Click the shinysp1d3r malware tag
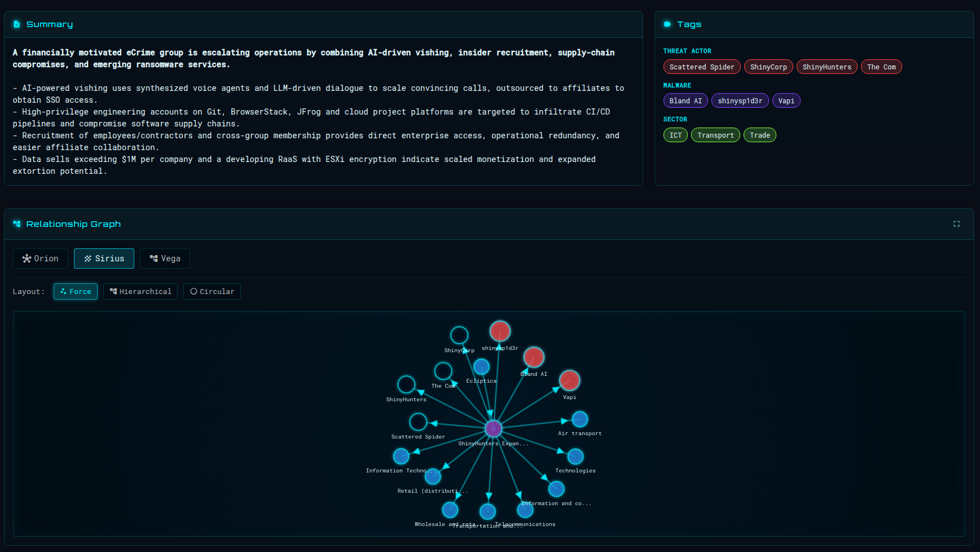Screen dimensions: 980x552 coord(740,100)
